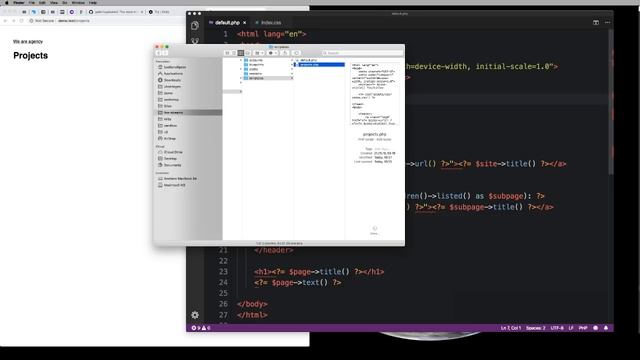This screenshot has height=360, width=640.
Task: Go forward in the Finder window
Action: 165,53
